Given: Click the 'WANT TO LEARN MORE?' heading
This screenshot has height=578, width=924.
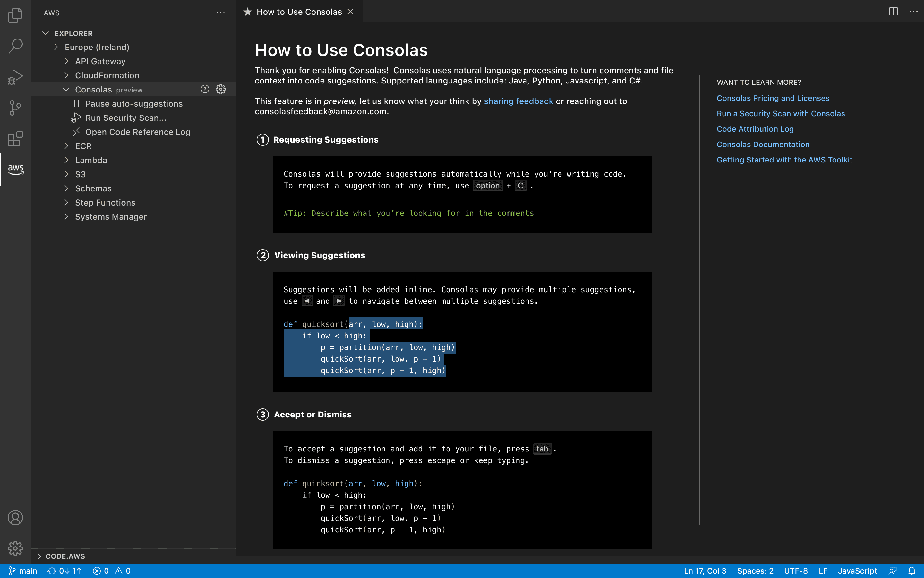Looking at the screenshot, I should [x=759, y=82].
